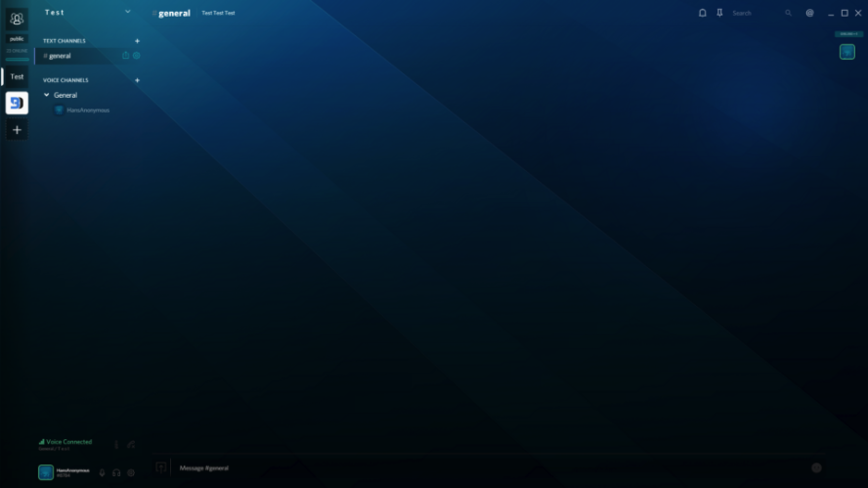Show pinned messages
Image resolution: width=868 pixels, height=488 pixels.
pos(719,13)
